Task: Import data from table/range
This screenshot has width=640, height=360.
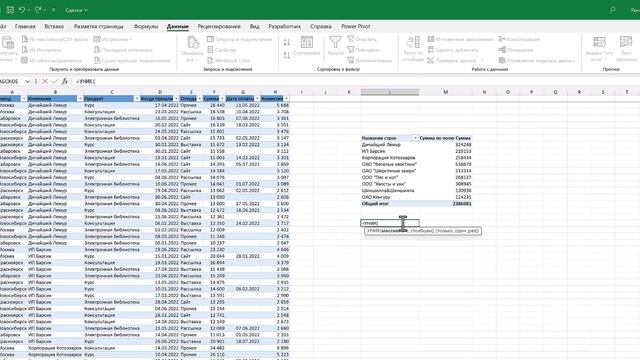Action: tap(52, 60)
